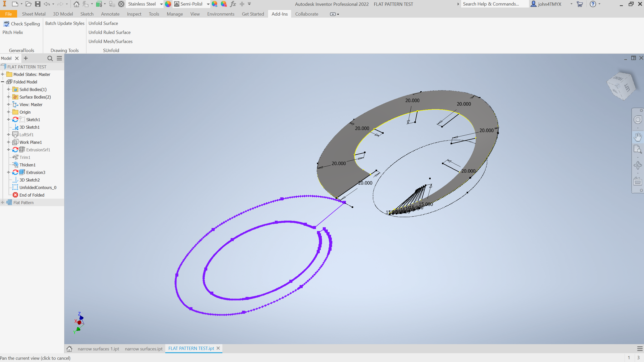Click the search icon in Model browser
The width and height of the screenshot is (644, 362).
click(x=50, y=58)
